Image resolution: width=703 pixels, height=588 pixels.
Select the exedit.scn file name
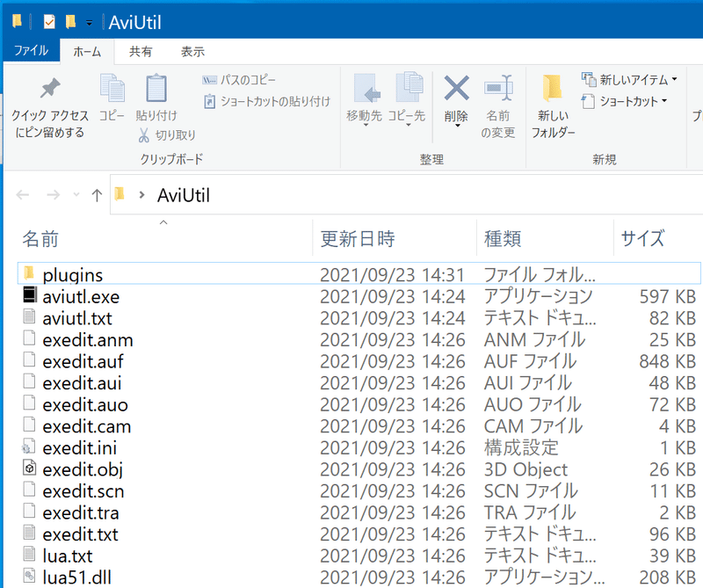tap(83, 491)
